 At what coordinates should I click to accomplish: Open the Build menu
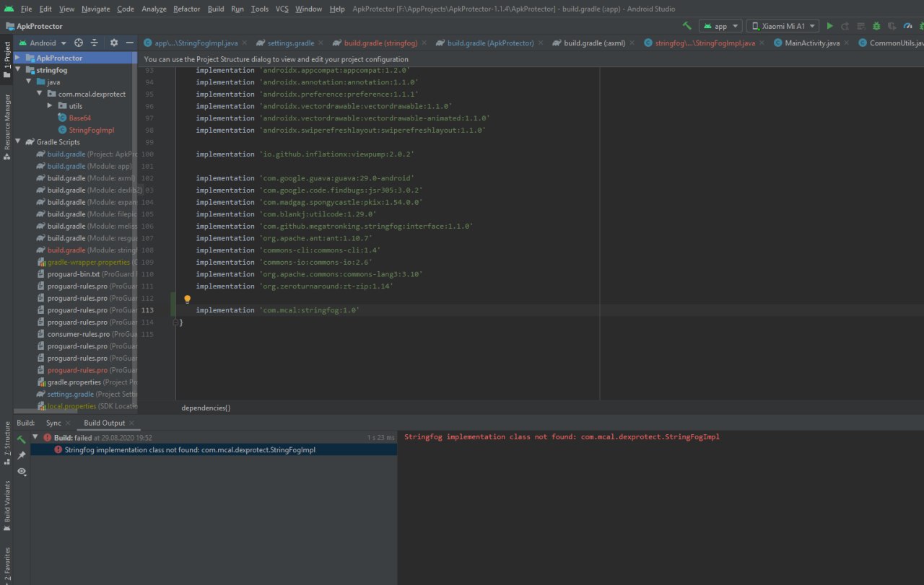[x=215, y=9]
